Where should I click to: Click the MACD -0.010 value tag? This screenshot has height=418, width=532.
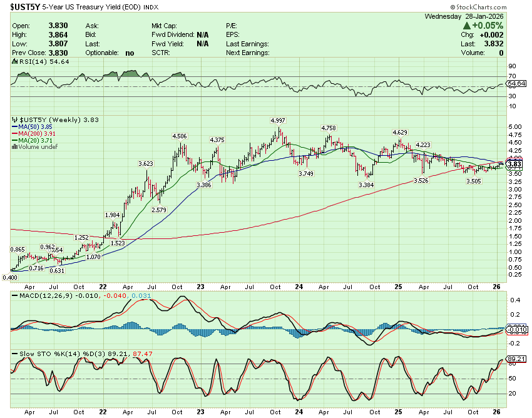point(516,329)
